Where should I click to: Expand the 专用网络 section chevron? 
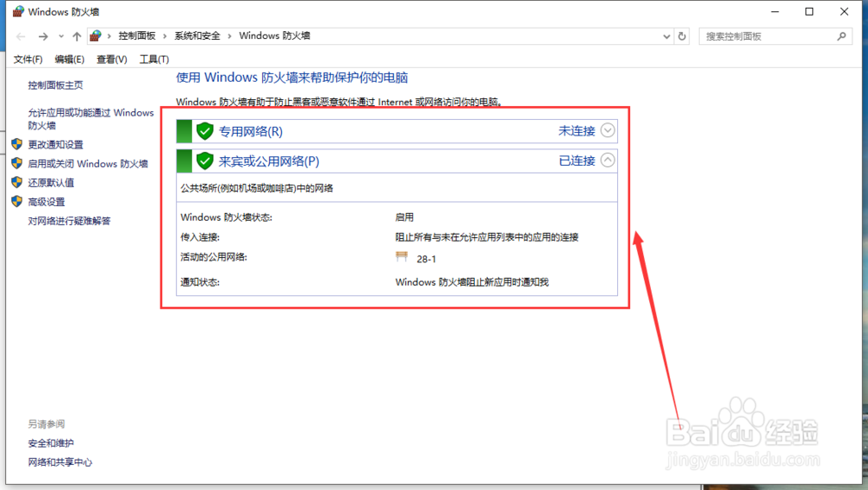pyautogui.click(x=608, y=130)
